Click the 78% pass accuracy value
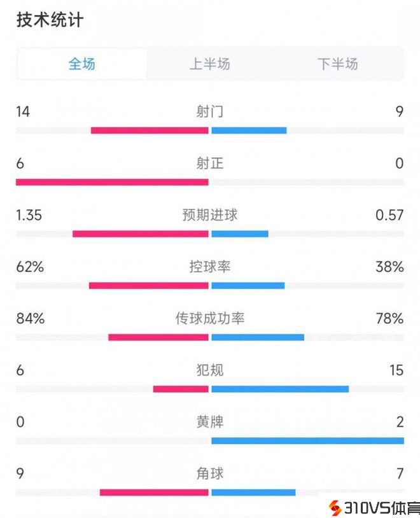This screenshot has height=518, width=420. pos(389,318)
